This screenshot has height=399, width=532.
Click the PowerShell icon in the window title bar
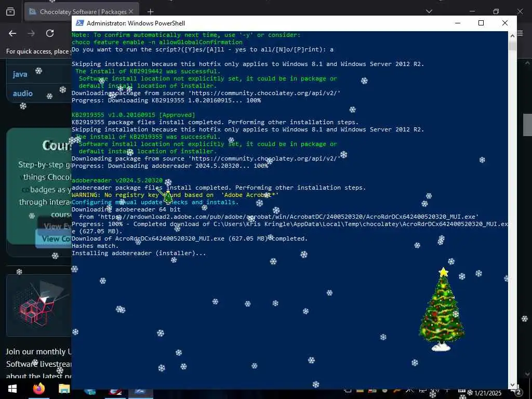[x=79, y=23]
